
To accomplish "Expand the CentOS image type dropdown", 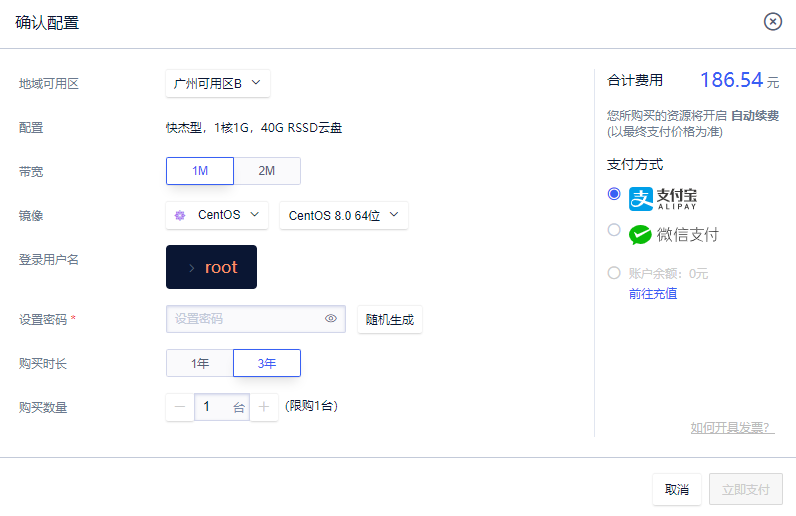I will (217, 215).
